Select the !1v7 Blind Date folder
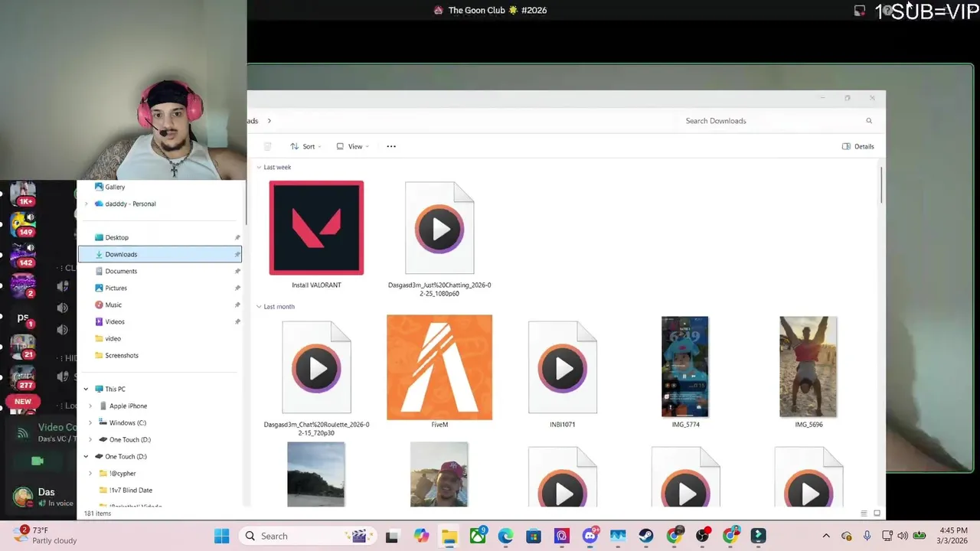Image resolution: width=980 pixels, height=551 pixels. (125, 490)
